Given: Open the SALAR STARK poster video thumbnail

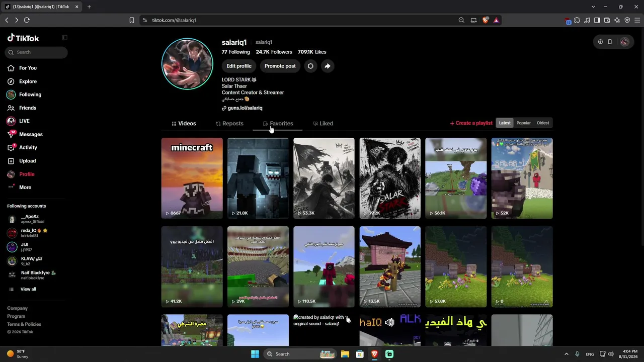Looking at the screenshot, I should click(390, 178).
